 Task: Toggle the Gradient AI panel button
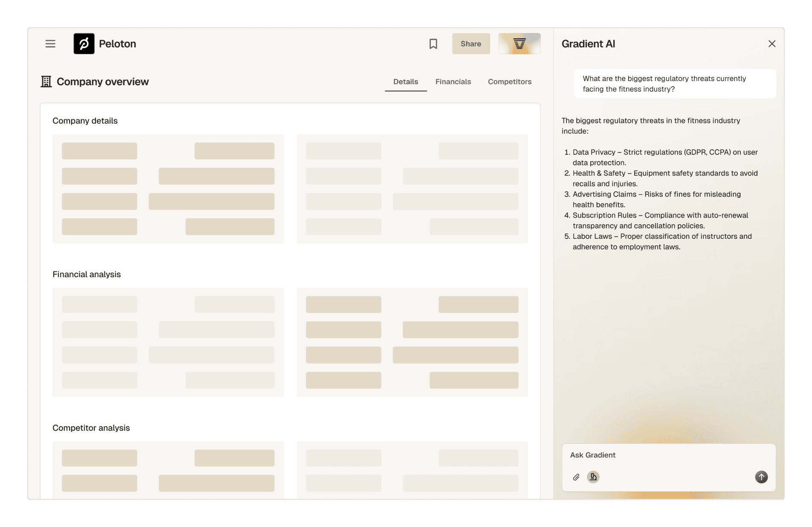[519, 43]
